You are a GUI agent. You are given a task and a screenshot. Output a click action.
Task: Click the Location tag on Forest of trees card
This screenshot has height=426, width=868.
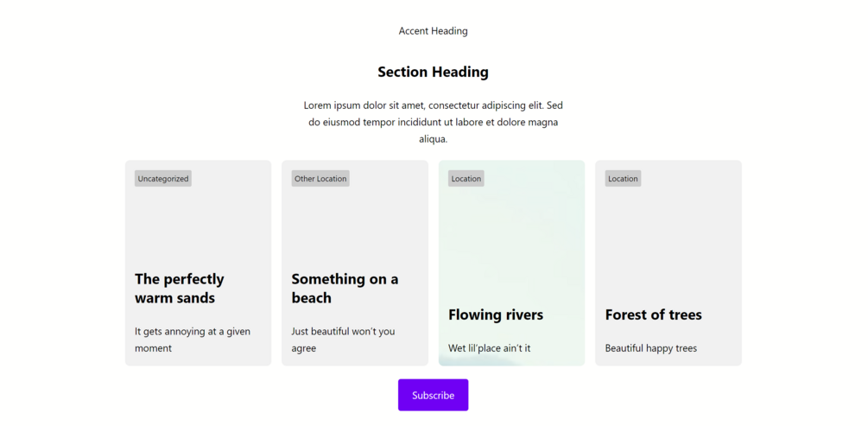click(622, 179)
